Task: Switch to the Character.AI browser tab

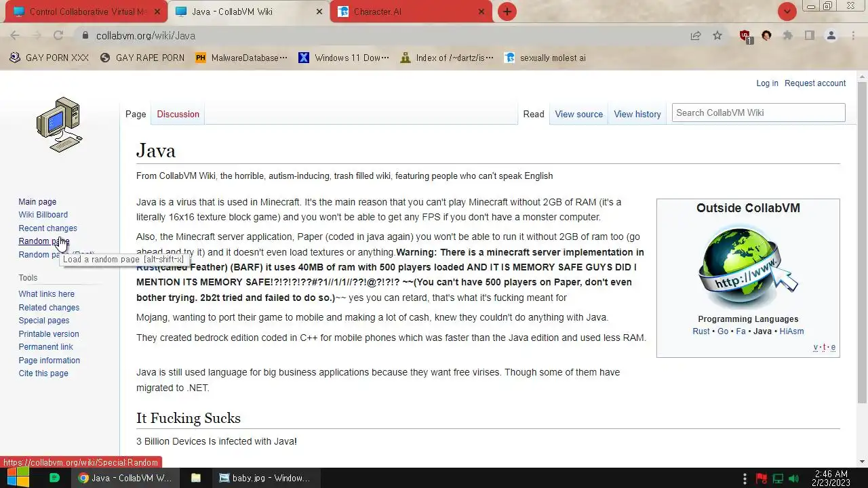Action: pyautogui.click(x=412, y=12)
